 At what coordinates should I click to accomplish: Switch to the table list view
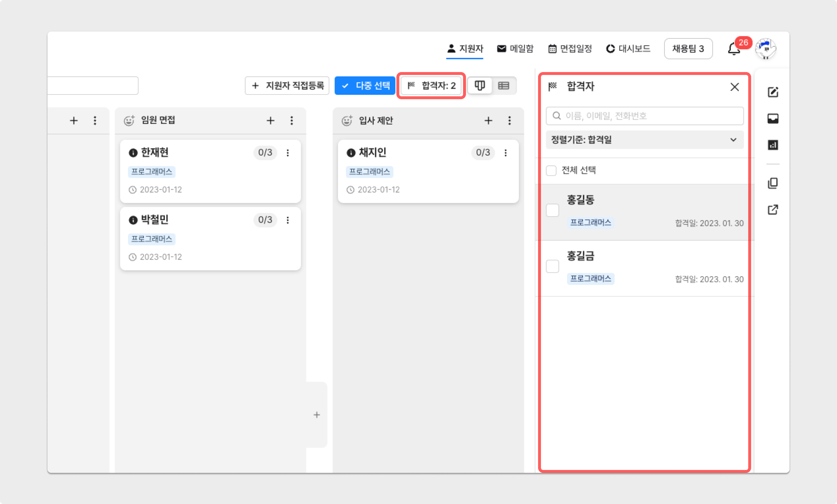504,86
